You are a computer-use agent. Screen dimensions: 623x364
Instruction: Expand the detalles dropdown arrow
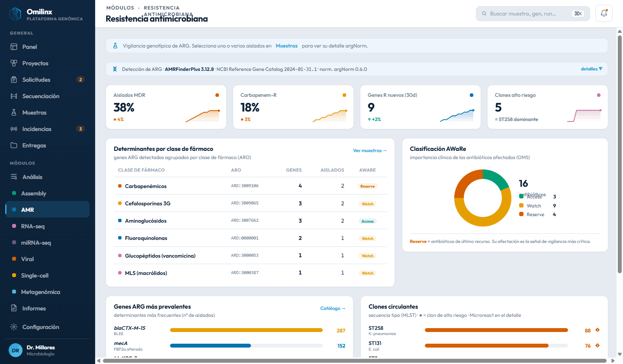(601, 69)
